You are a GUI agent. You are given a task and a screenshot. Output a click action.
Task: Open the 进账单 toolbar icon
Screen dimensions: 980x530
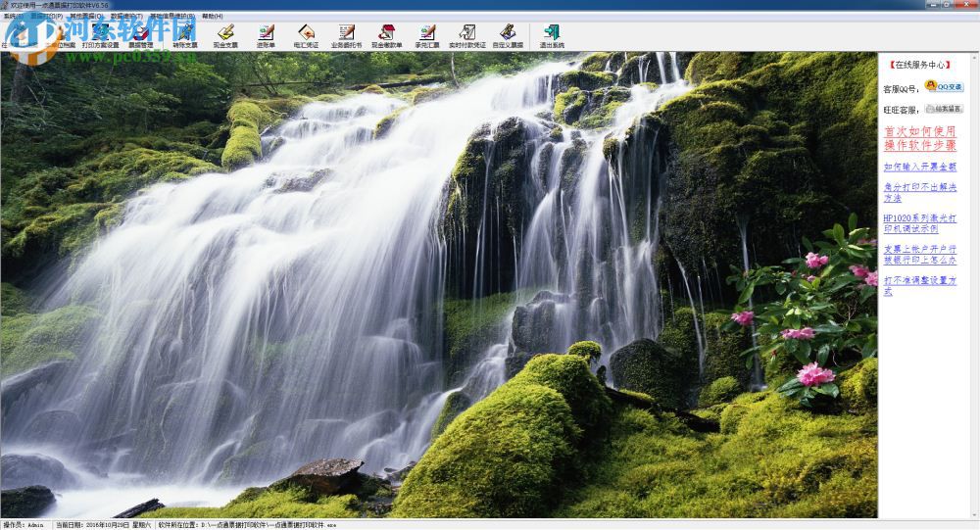266,36
